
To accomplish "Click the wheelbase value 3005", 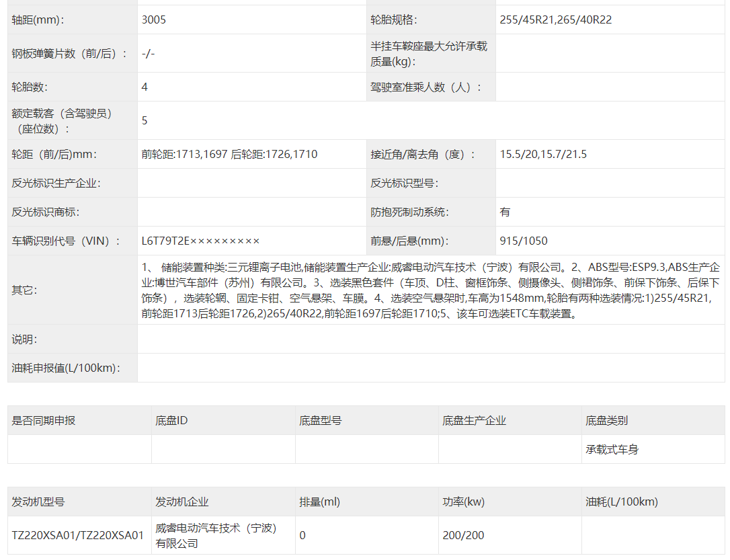I will pyautogui.click(x=154, y=19).
